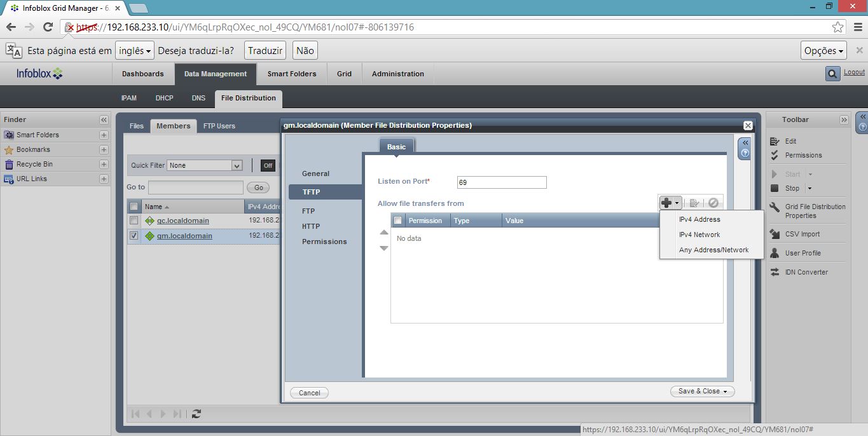Click the plus Add icon in dialog
Image resolution: width=868 pixels, height=436 pixels.
(666, 203)
